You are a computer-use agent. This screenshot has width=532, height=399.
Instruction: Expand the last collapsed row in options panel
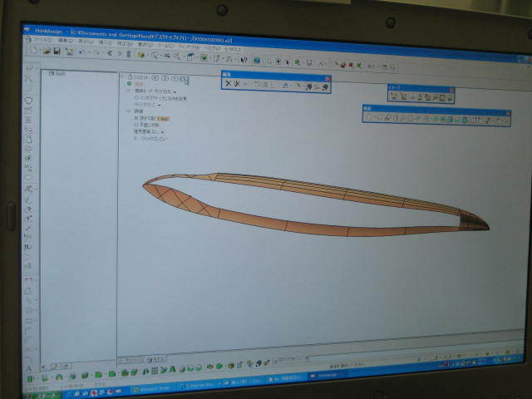click(135, 138)
